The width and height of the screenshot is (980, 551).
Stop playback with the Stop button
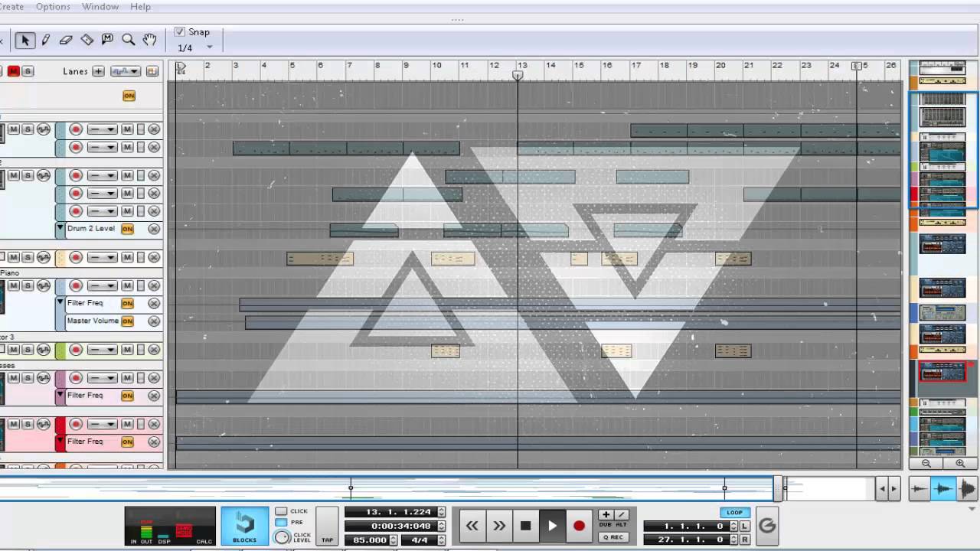(525, 526)
